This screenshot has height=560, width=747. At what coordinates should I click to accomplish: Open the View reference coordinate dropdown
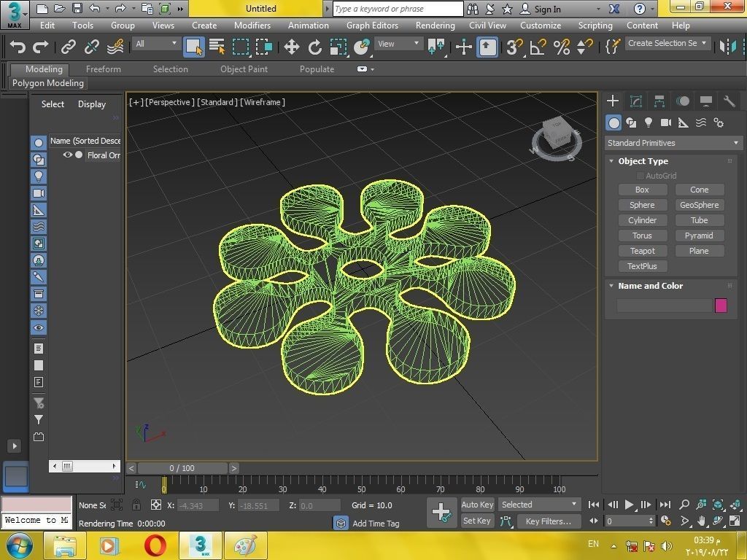pos(398,44)
